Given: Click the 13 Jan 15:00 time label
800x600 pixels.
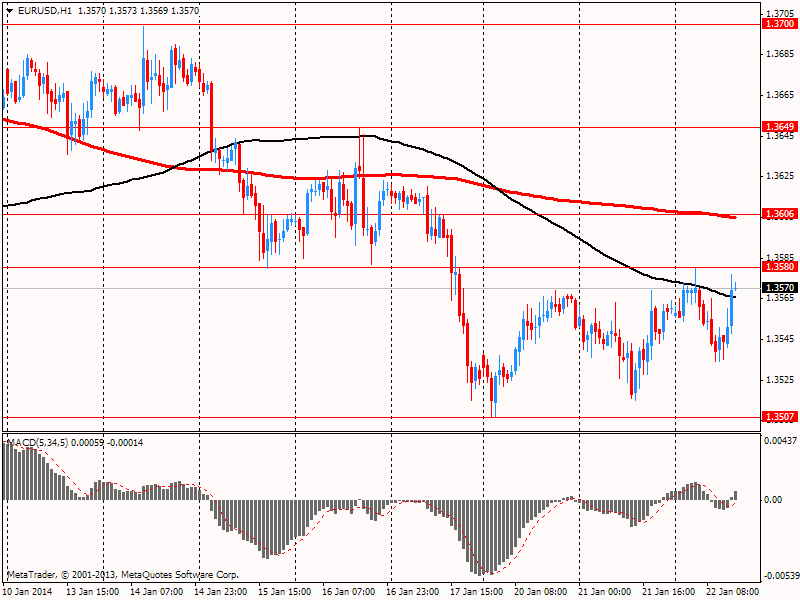Looking at the screenshot, I should point(93,592).
